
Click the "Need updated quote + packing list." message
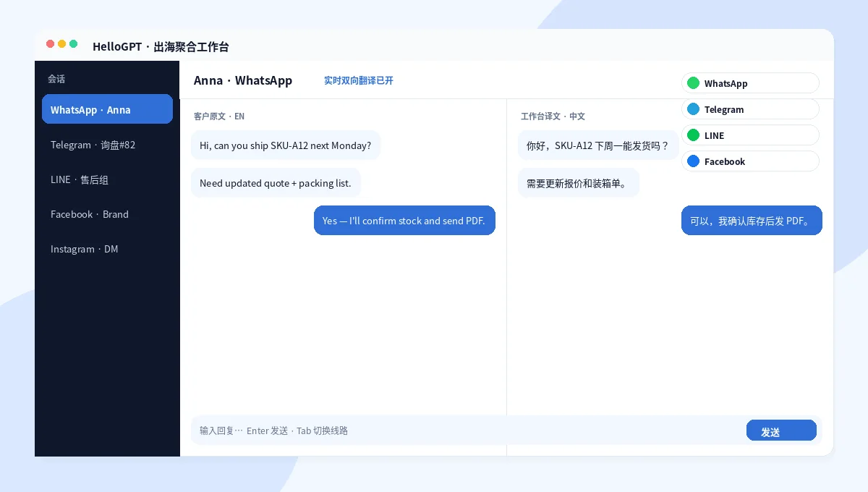coord(276,182)
